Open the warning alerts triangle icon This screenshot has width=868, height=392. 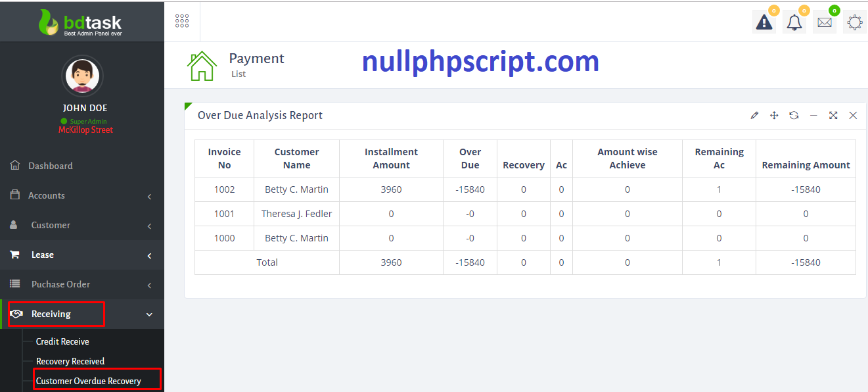coord(764,22)
